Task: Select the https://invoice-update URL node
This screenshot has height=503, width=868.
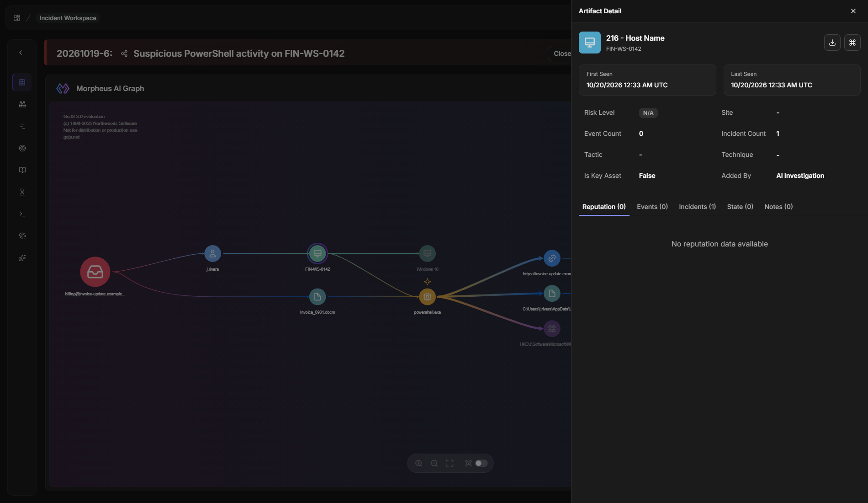Action: click(x=552, y=258)
